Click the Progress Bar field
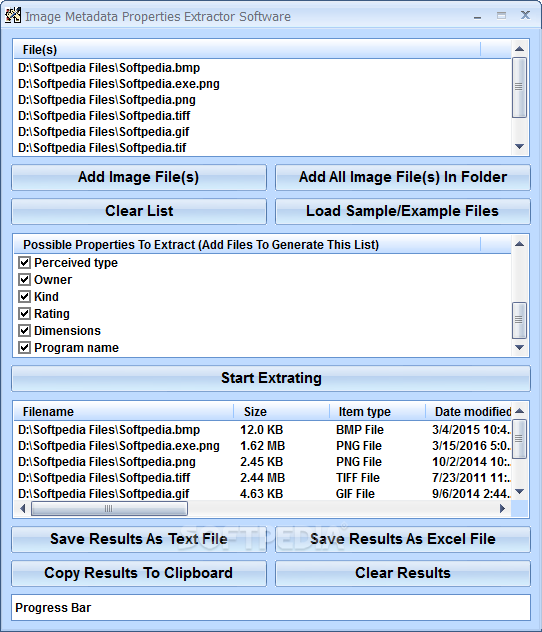This screenshot has height=632, width=542. [x=271, y=608]
